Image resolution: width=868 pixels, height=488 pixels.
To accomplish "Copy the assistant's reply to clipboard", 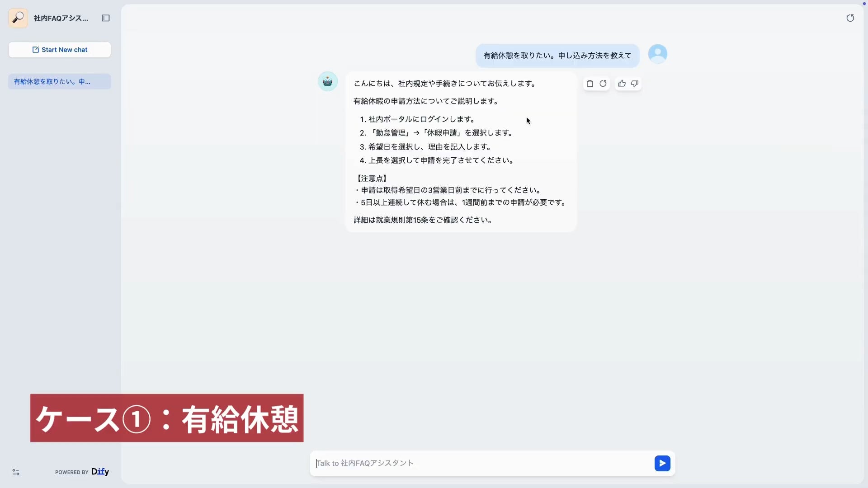I will (590, 84).
